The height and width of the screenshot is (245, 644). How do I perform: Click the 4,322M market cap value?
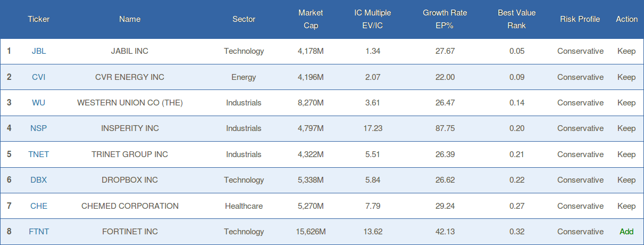[311, 154]
